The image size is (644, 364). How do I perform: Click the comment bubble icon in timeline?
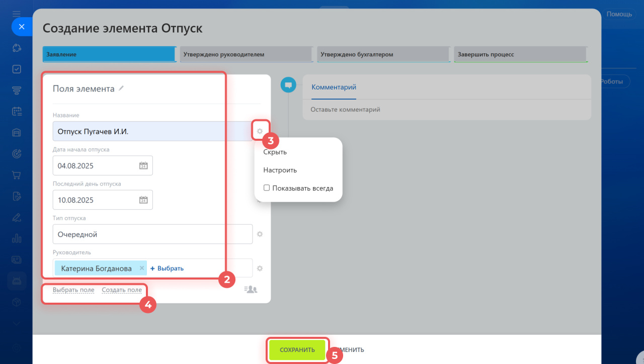[288, 85]
